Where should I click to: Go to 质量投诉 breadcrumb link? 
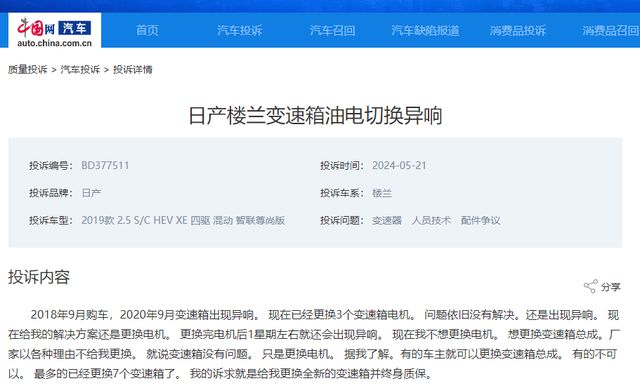(28, 70)
